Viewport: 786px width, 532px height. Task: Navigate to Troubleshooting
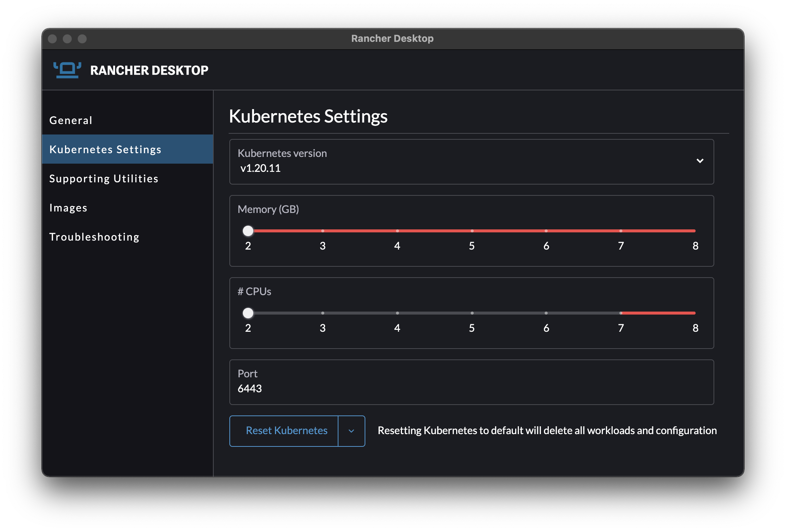click(94, 236)
